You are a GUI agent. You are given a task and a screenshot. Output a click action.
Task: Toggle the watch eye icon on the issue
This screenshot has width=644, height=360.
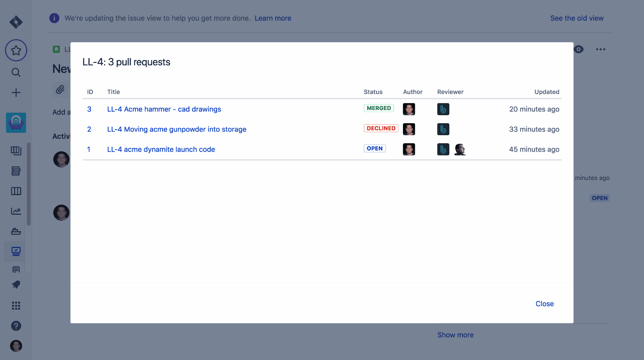[579, 49]
